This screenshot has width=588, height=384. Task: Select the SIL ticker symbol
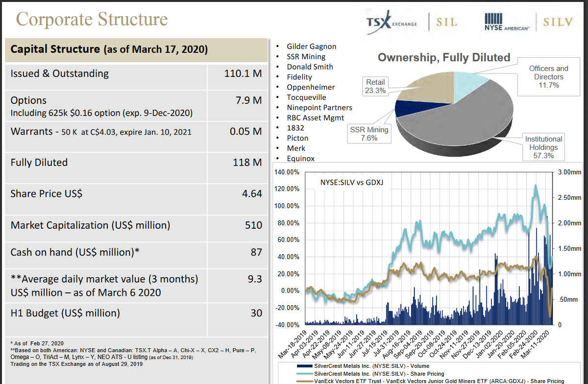coord(446,23)
